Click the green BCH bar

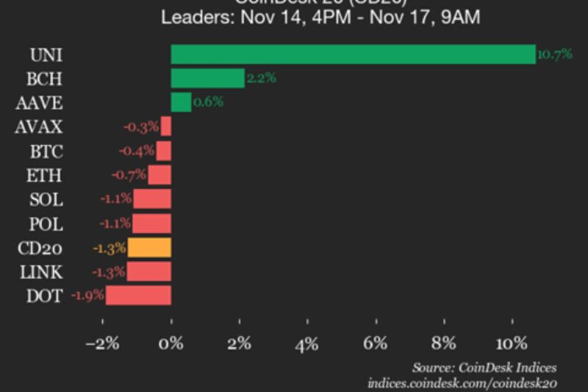pyautogui.click(x=207, y=79)
